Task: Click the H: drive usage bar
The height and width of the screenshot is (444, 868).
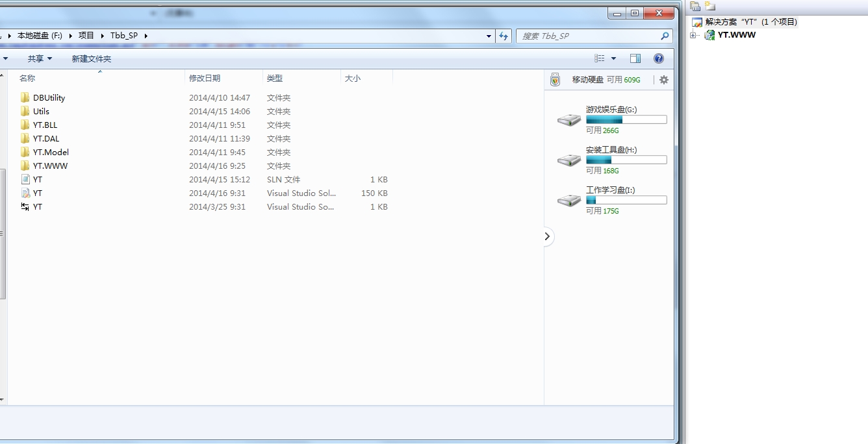Action: (x=626, y=160)
